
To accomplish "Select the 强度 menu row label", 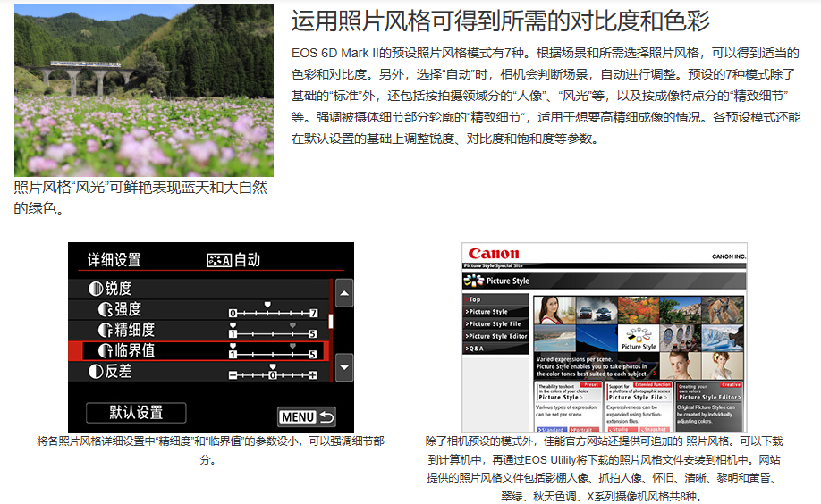I will click(128, 309).
